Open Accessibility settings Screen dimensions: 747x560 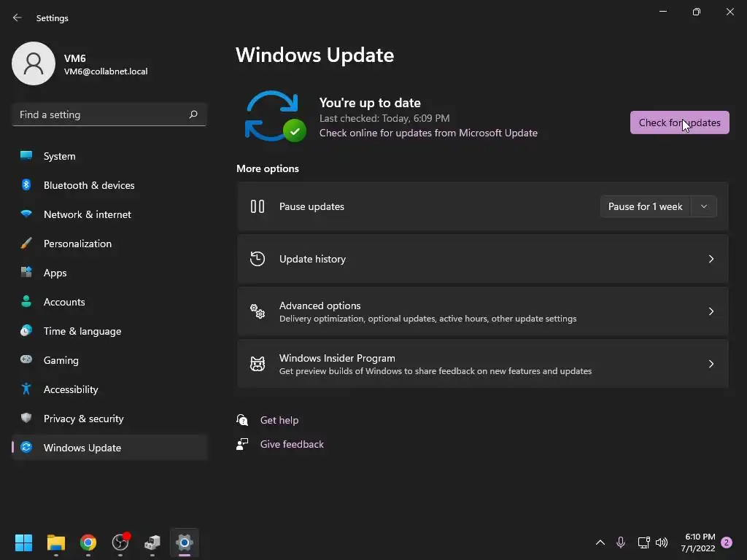pyautogui.click(x=109, y=389)
